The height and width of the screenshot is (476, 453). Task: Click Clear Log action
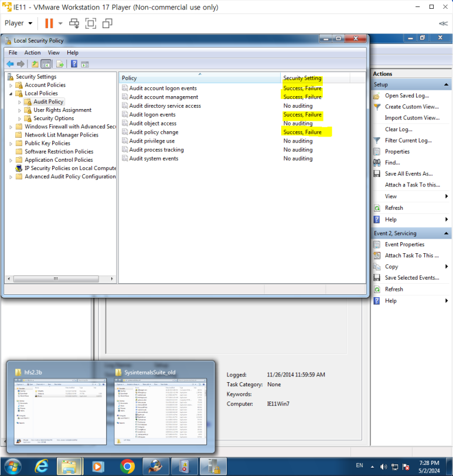pyautogui.click(x=398, y=130)
